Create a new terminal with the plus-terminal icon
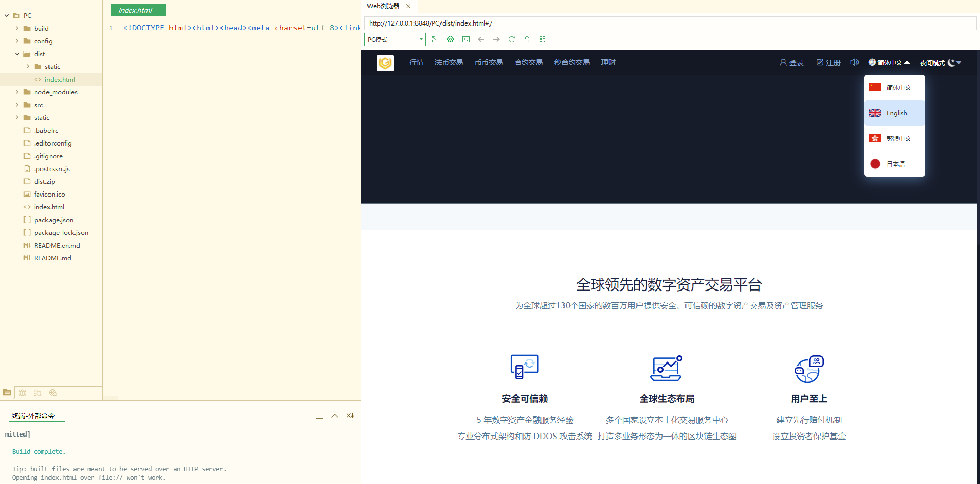 [320, 416]
